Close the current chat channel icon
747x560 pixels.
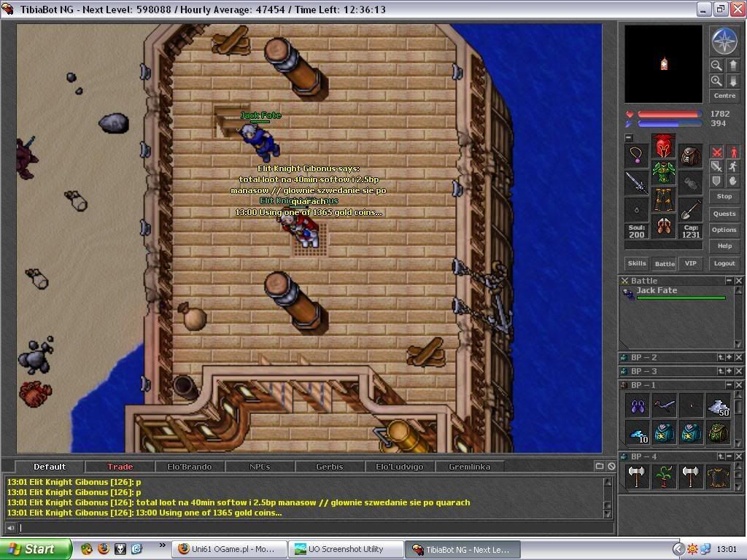click(x=611, y=466)
